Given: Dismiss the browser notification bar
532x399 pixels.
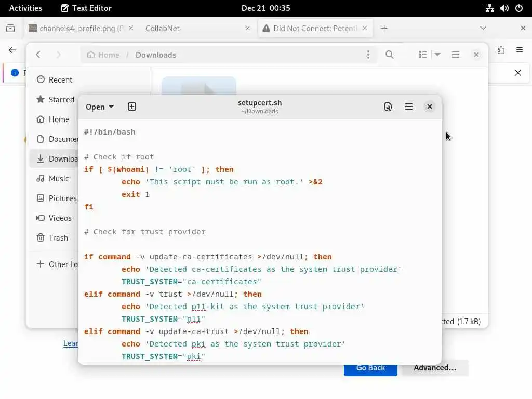Looking at the screenshot, I should click(x=518, y=73).
